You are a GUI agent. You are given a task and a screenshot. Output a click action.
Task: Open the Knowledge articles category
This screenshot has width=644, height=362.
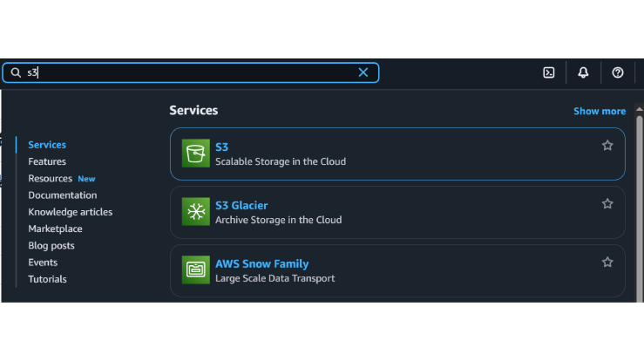tap(70, 212)
